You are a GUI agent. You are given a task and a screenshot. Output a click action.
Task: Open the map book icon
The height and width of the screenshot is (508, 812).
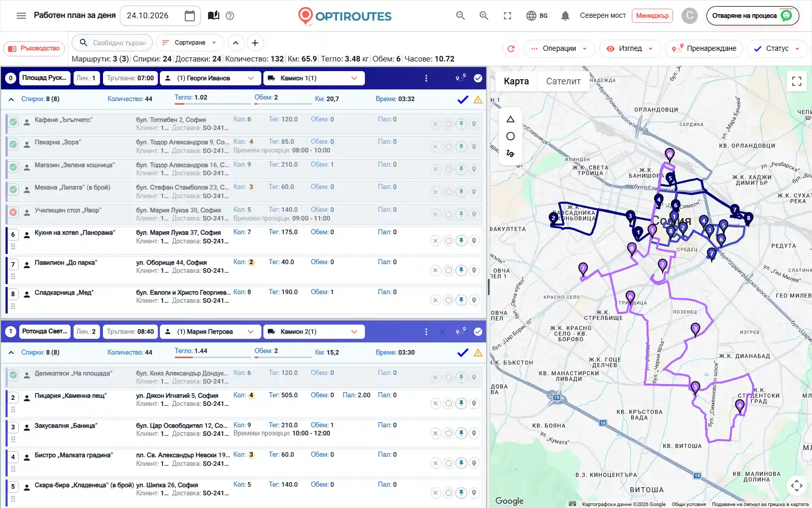point(214,16)
